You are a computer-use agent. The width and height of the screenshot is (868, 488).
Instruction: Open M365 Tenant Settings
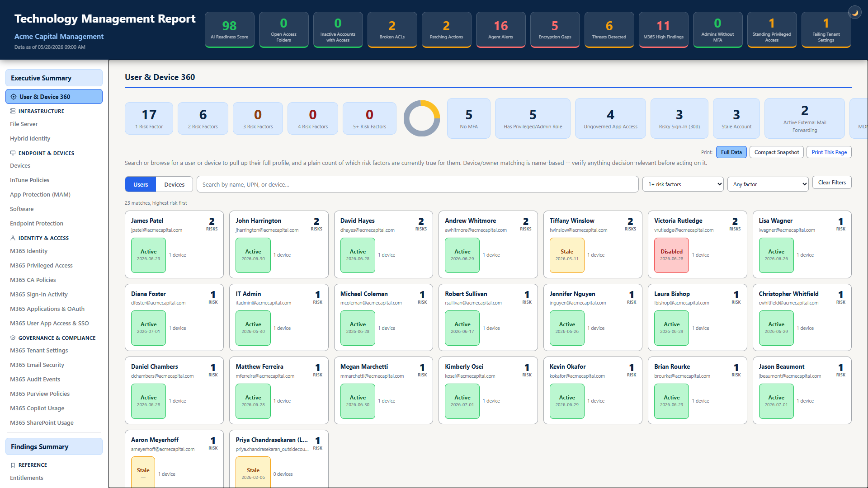pos(39,351)
